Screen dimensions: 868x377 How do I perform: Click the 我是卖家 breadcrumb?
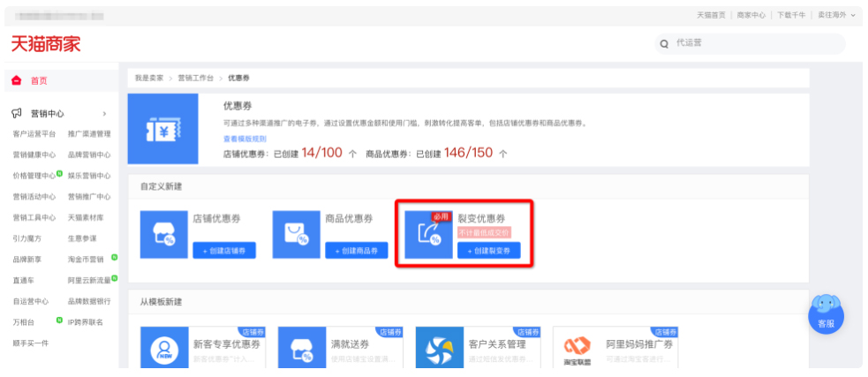tap(149, 78)
